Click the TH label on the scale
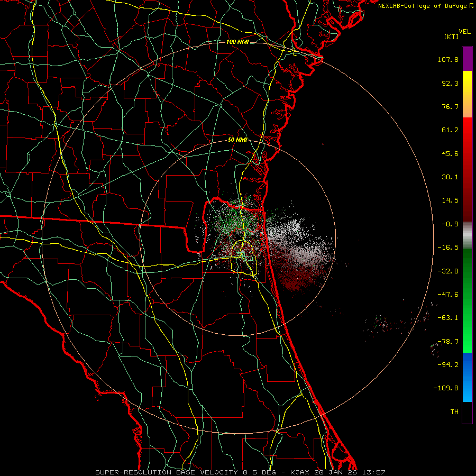Image resolution: width=476 pixels, height=476 pixels. 454,412
